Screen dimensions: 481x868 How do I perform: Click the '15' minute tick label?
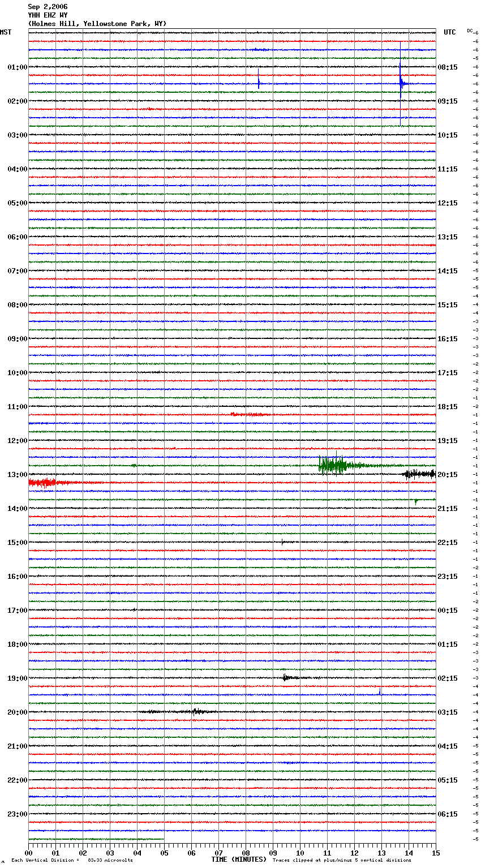[x=436, y=853]
